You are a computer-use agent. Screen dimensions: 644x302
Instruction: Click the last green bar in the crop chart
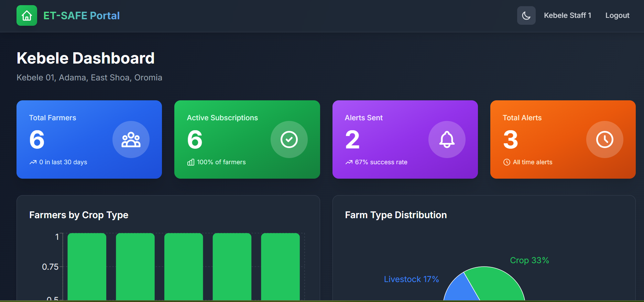click(x=280, y=267)
